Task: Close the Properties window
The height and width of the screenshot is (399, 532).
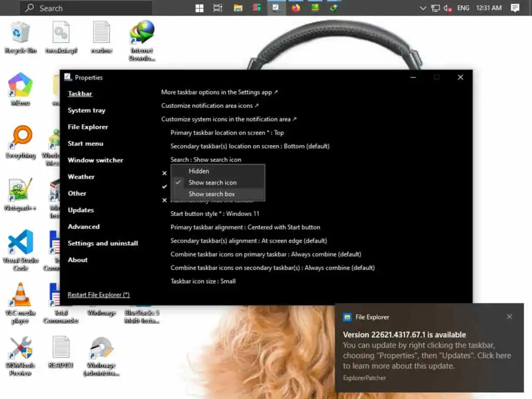Action: coord(460,77)
